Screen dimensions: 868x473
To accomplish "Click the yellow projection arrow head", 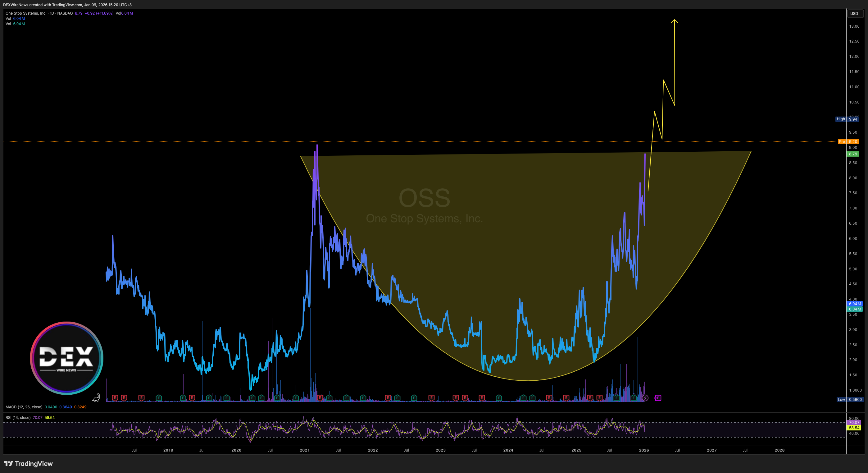I will [x=674, y=21].
